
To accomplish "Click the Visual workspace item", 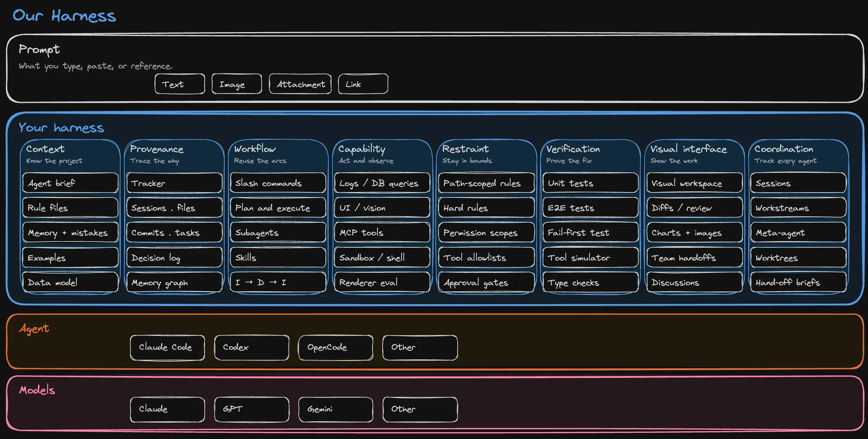I will [x=694, y=183].
